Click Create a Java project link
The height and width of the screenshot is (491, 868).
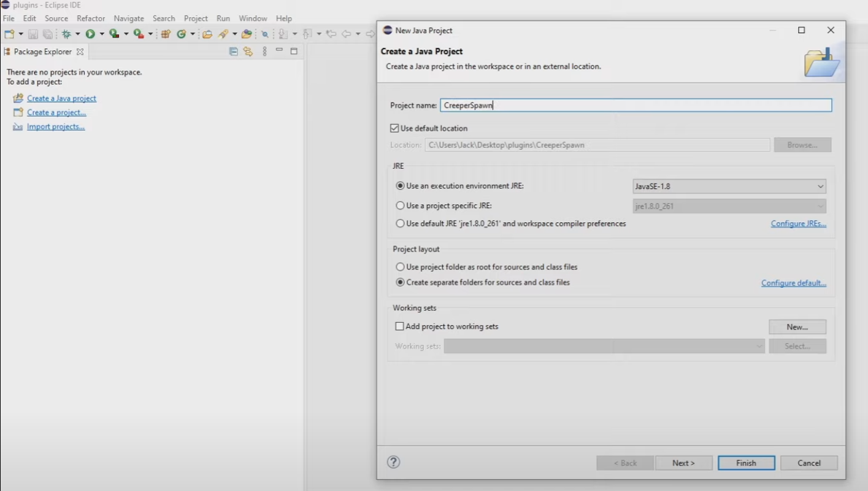point(61,98)
